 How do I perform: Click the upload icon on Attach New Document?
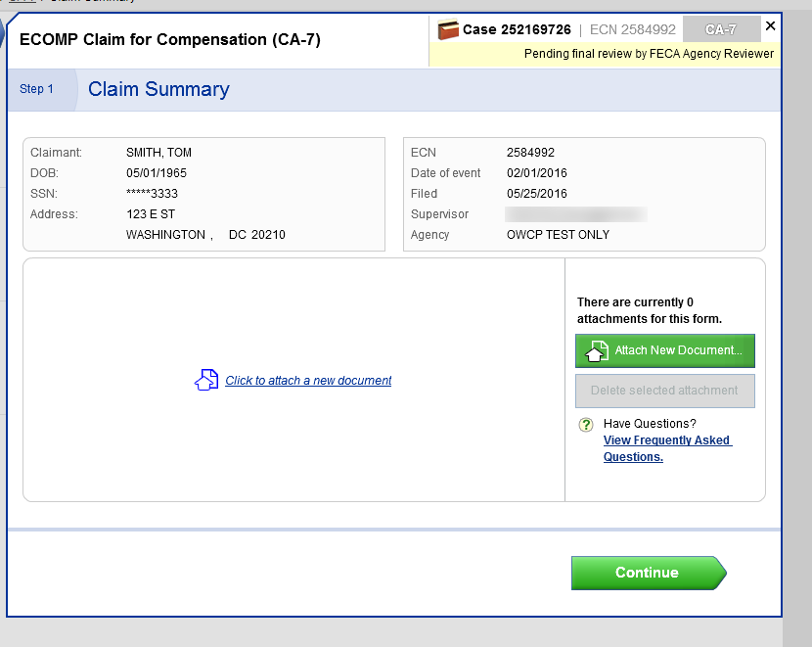[x=596, y=351]
